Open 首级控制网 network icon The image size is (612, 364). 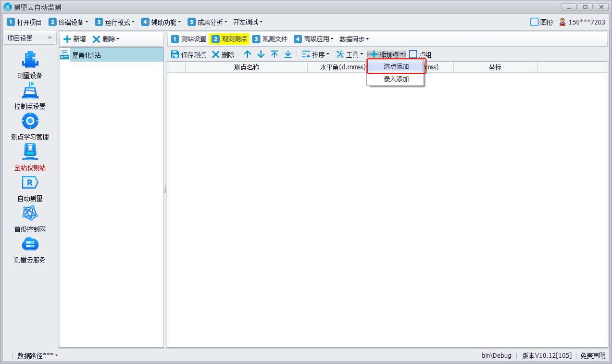click(x=30, y=214)
